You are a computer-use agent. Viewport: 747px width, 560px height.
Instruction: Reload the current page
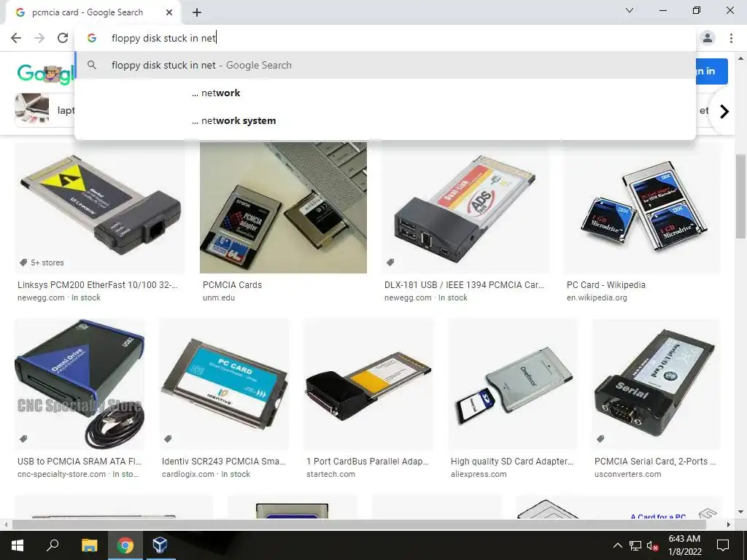coord(63,38)
